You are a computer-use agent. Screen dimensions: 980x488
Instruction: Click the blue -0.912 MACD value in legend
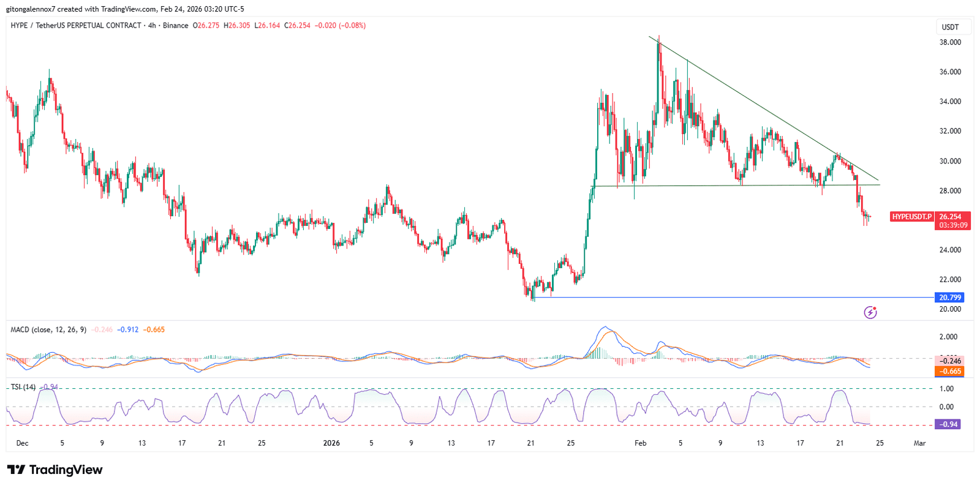click(x=128, y=329)
